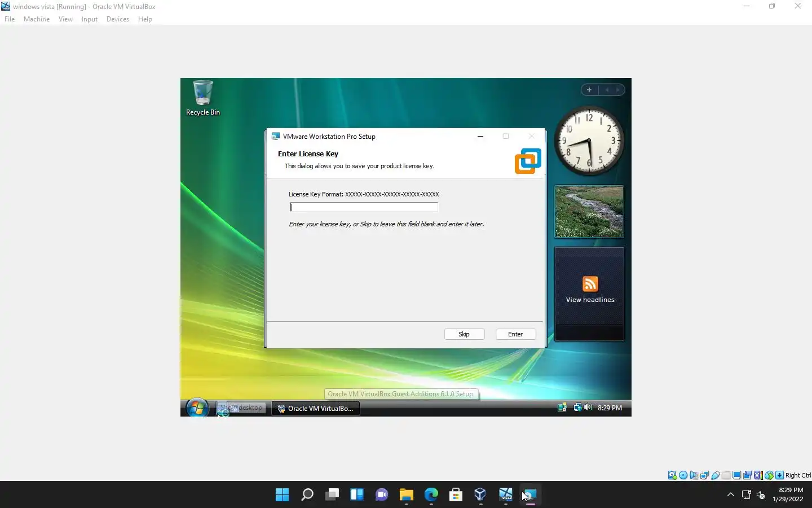Click the Vista Start orb
Screen dimensions: 812x508
pos(197,408)
